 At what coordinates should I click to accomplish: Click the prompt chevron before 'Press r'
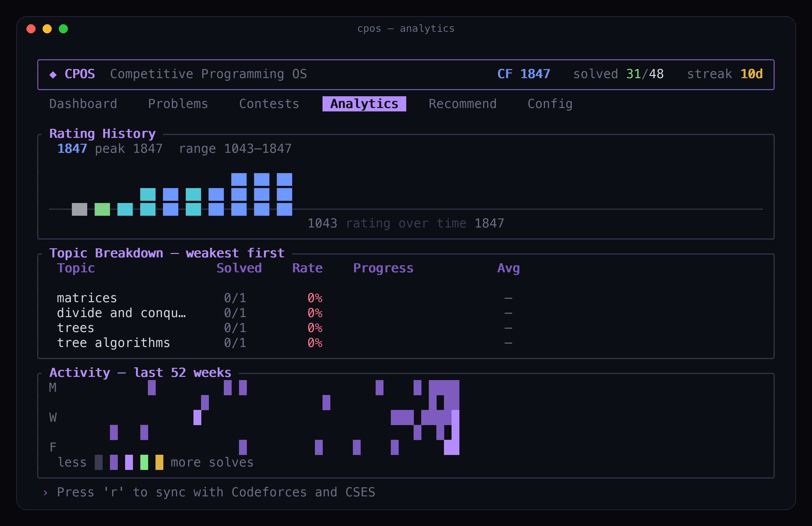(x=46, y=493)
